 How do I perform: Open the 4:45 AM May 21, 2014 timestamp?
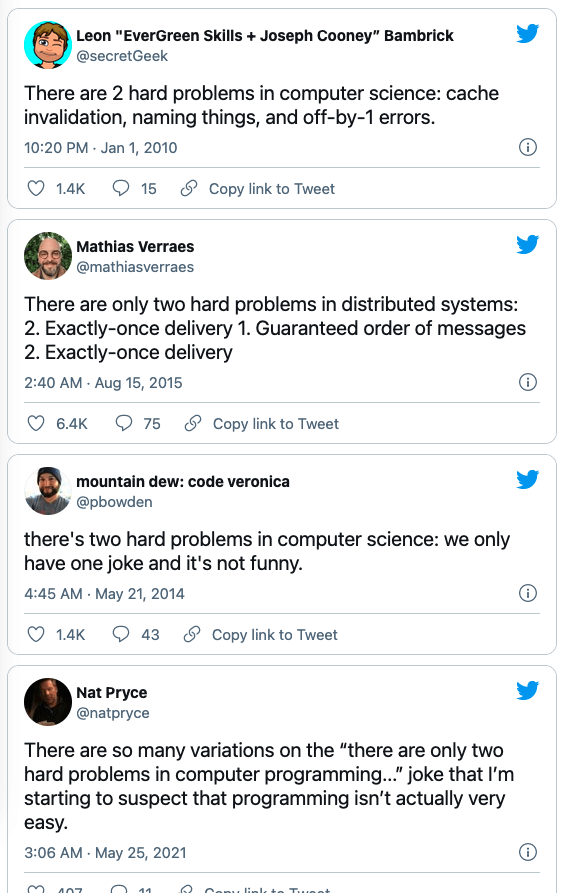[x=104, y=593]
